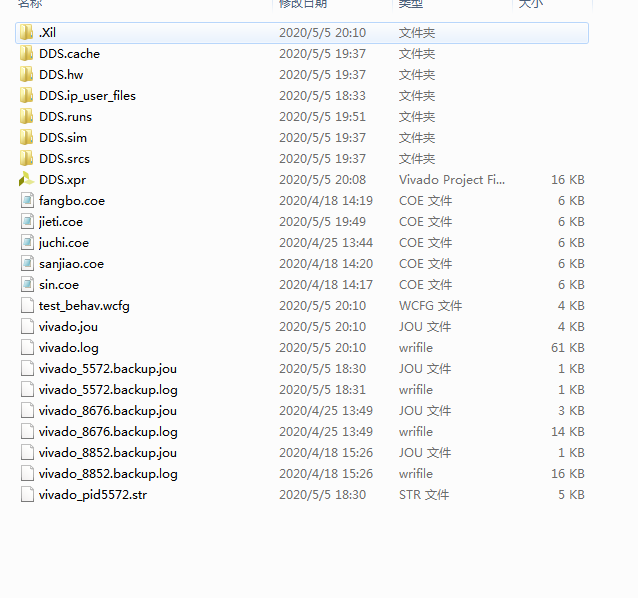The height and width of the screenshot is (598, 638).
Task: Select the sin.coe file icon
Action: [27, 285]
